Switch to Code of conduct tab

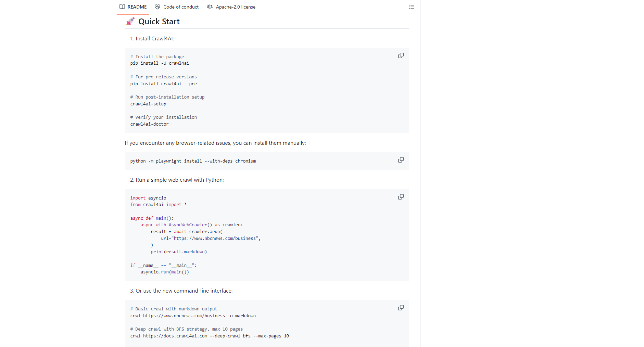pyautogui.click(x=177, y=7)
